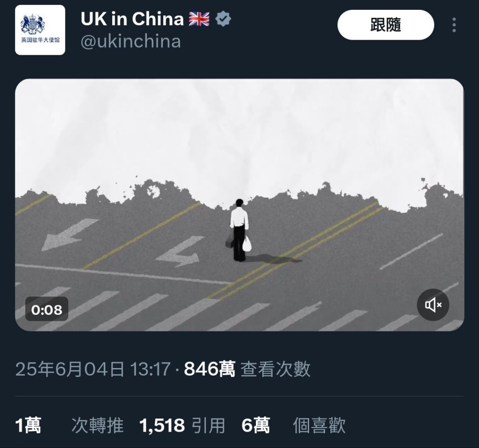The width and height of the screenshot is (479, 448).
Task: Open the tweet timestamp 25年6月04日 13:17
Action: click(x=93, y=369)
